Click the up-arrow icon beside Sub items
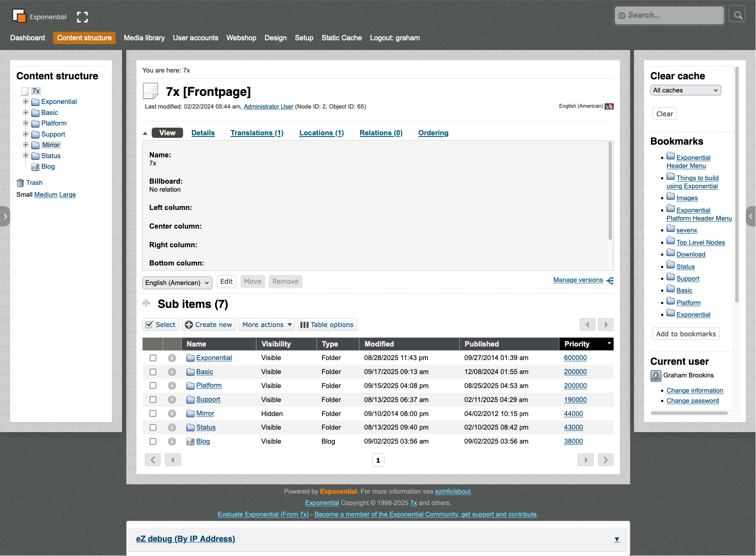 tap(147, 304)
